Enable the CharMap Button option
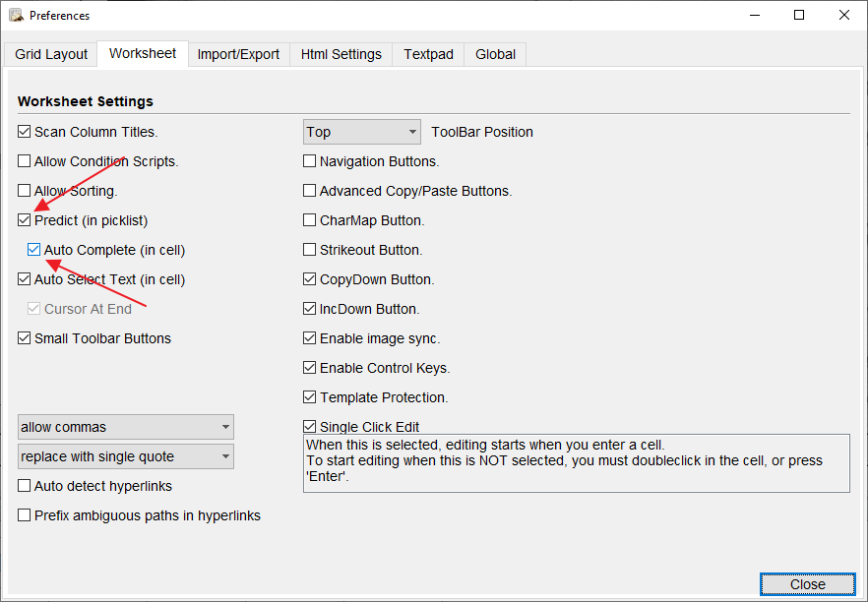 pyautogui.click(x=310, y=220)
